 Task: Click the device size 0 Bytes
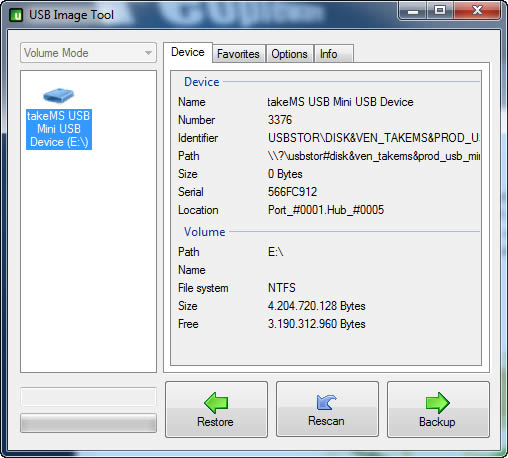point(285,174)
